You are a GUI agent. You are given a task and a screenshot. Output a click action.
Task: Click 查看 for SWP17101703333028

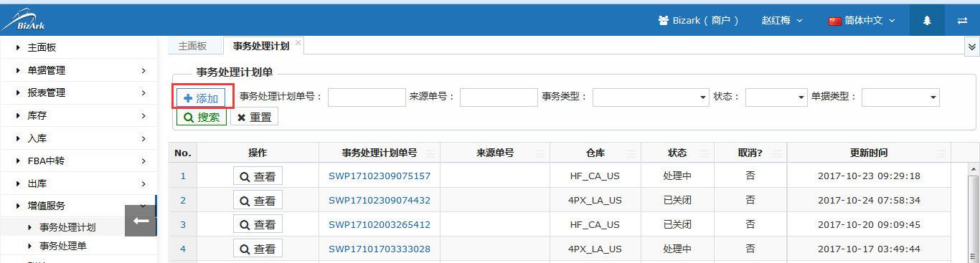[258, 249]
